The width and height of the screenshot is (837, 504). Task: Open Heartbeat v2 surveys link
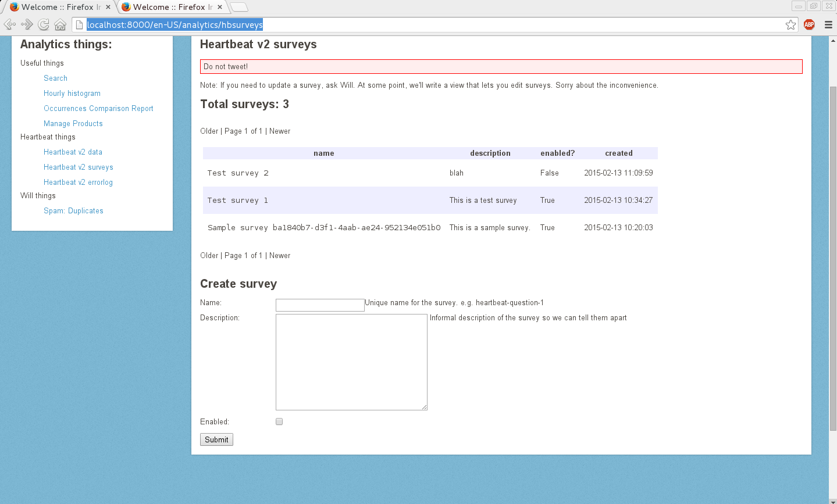pos(79,167)
